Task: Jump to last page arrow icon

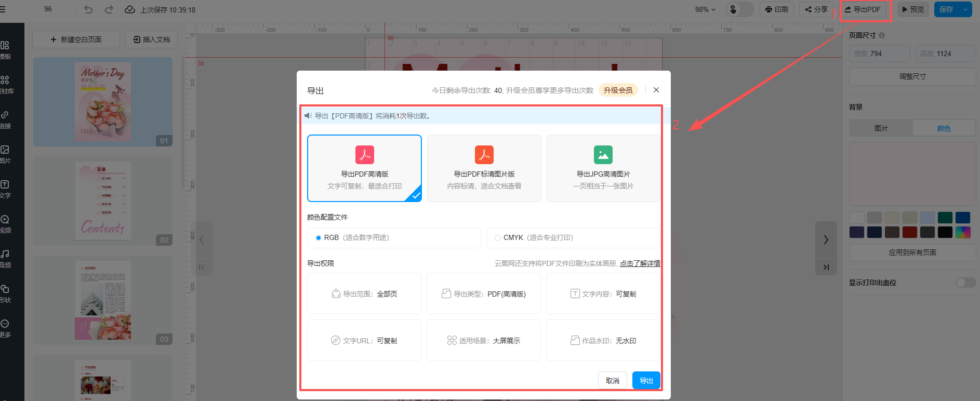Action: pos(826,267)
